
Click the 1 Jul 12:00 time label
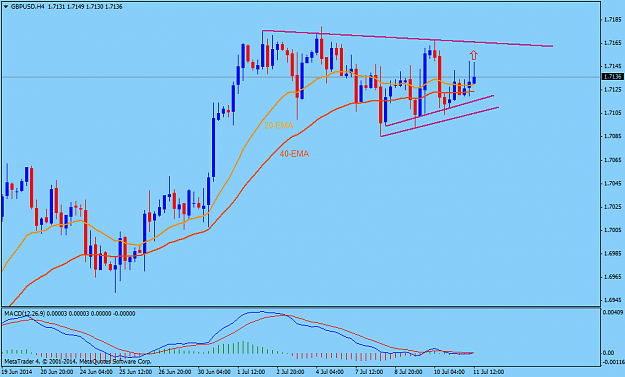[x=251, y=372]
